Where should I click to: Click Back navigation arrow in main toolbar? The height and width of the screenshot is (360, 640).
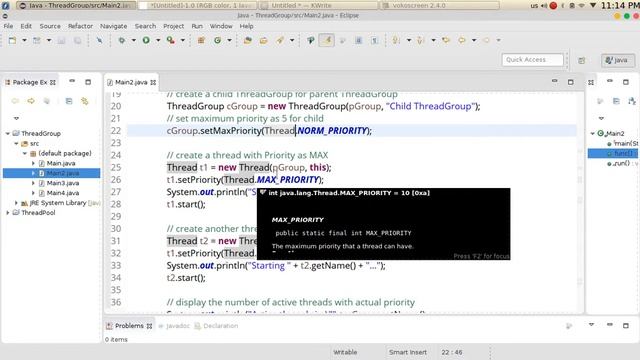point(462,40)
